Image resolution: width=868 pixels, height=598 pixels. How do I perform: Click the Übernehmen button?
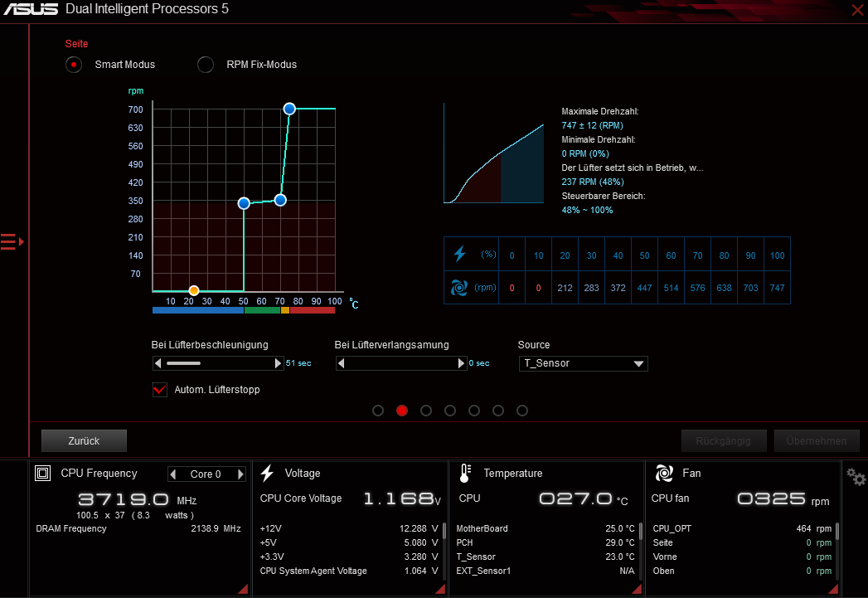(817, 440)
